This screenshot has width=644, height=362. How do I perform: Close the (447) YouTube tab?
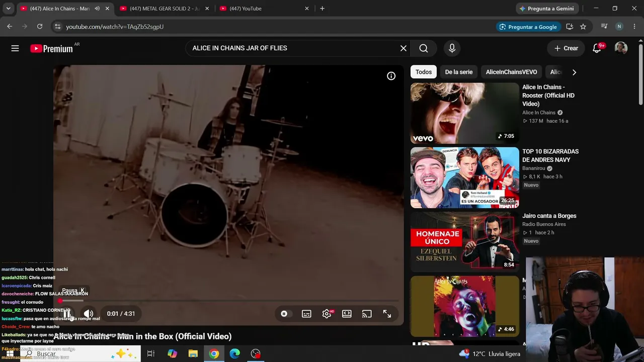(x=307, y=9)
